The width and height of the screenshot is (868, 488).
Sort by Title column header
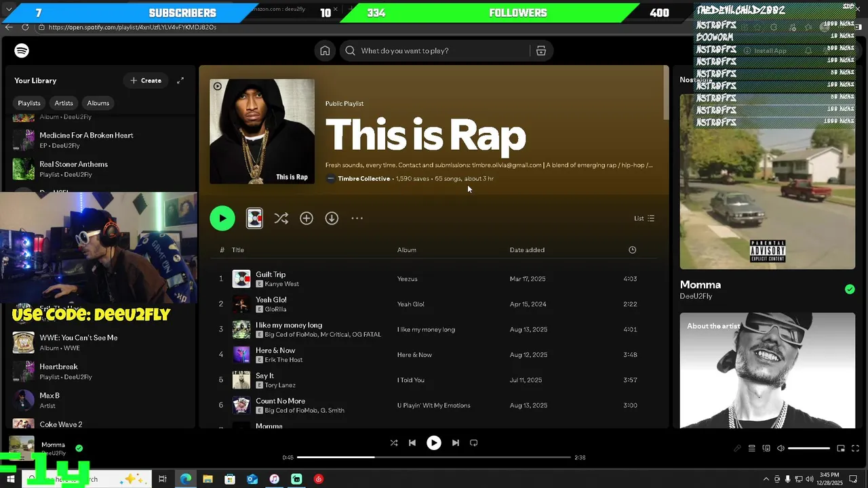pos(238,250)
